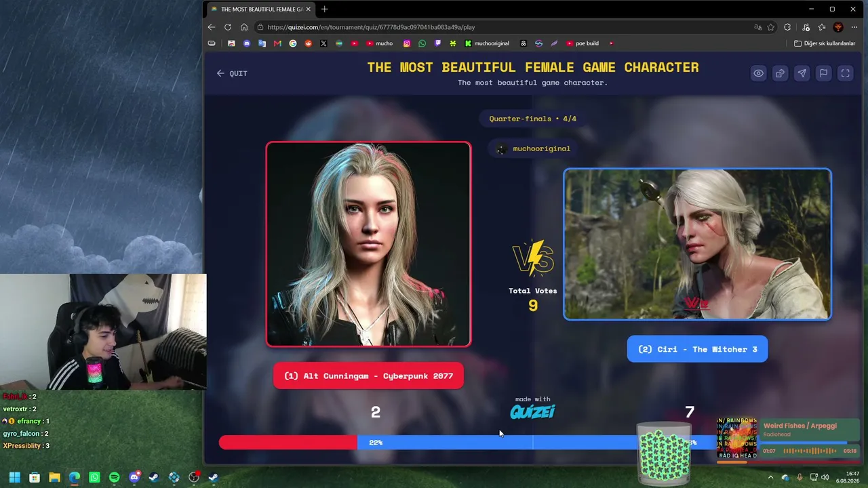Open the clock and date panel

848,477
